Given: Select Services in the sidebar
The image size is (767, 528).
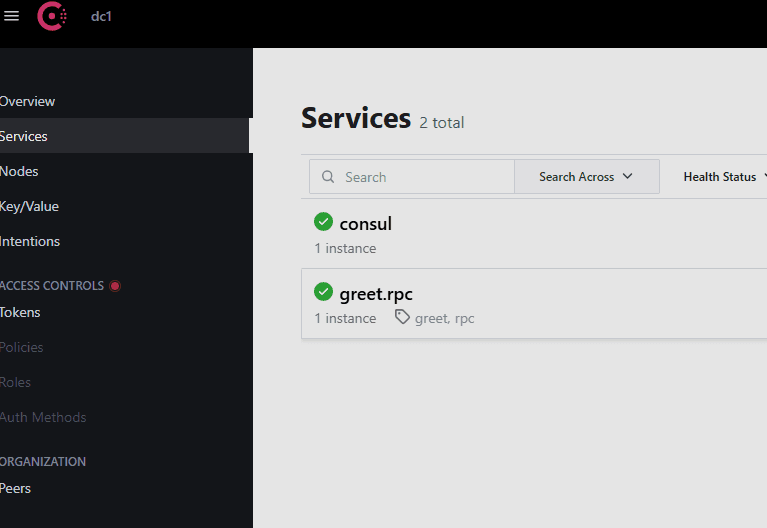Looking at the screenshot, I should pyautogui.click(x=24, y=136).
